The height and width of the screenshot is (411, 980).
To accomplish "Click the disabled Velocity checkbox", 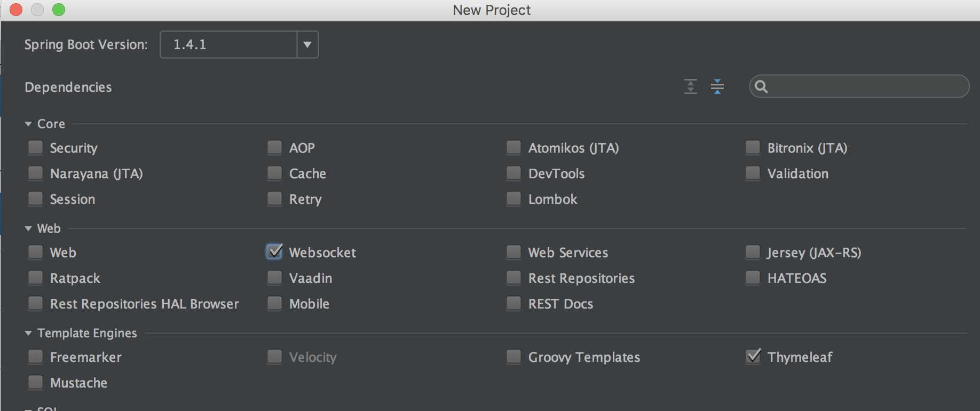I will (275, 357).
